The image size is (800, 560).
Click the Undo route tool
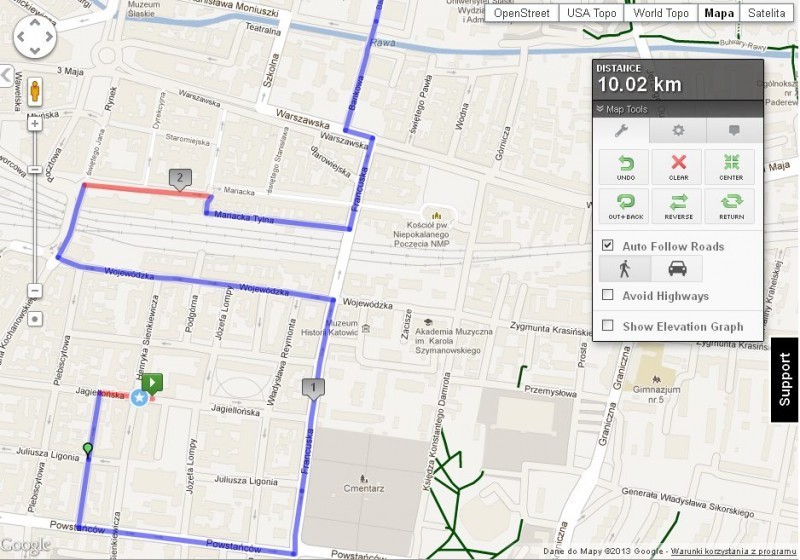(x=625, y=167)
